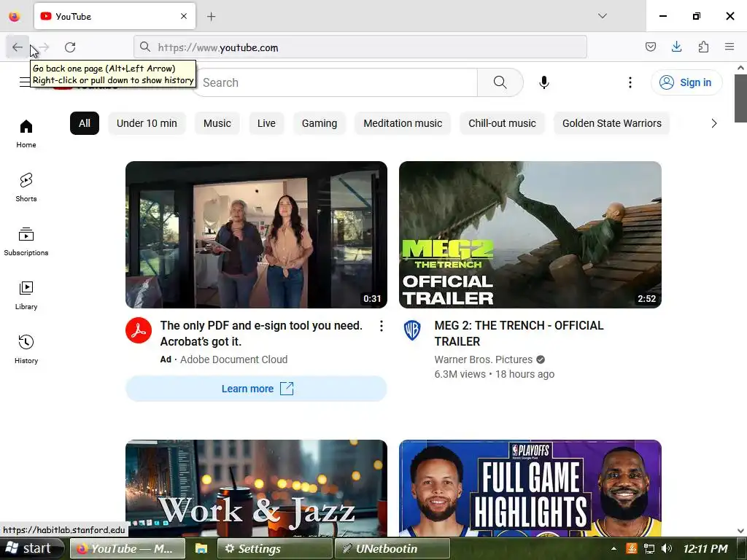Select the Golden State Warriors chip
This screenshot has width=747, height=560.
tap(612, 123)
